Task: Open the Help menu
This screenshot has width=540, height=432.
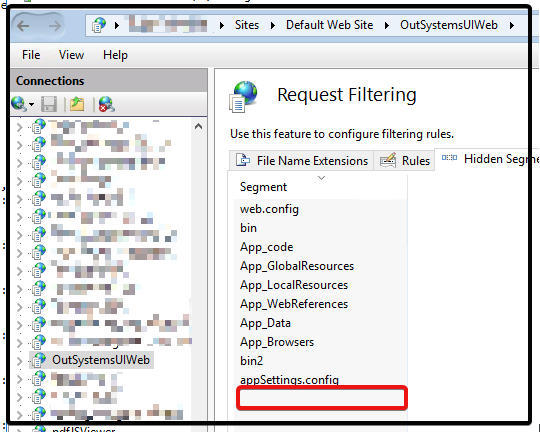Action: click(x=115, y=55)
